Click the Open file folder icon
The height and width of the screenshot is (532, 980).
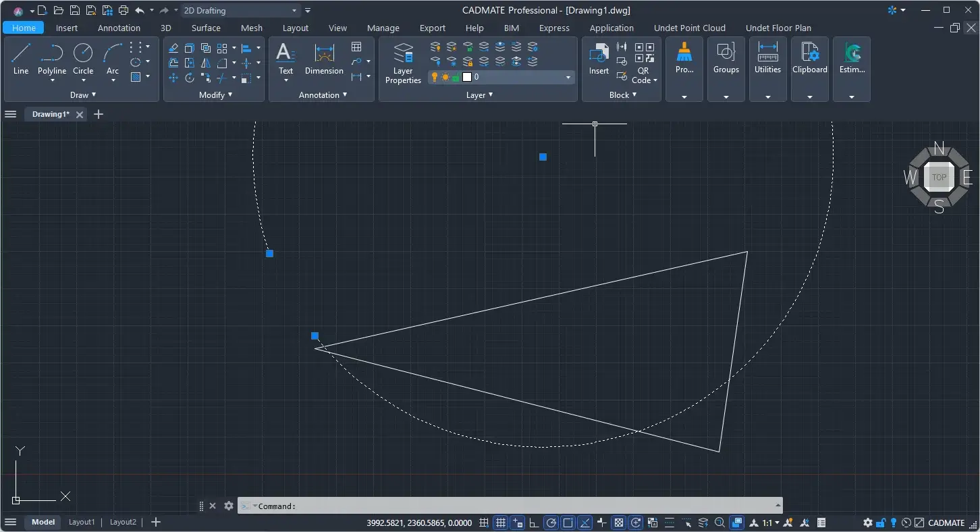(58, 10)
